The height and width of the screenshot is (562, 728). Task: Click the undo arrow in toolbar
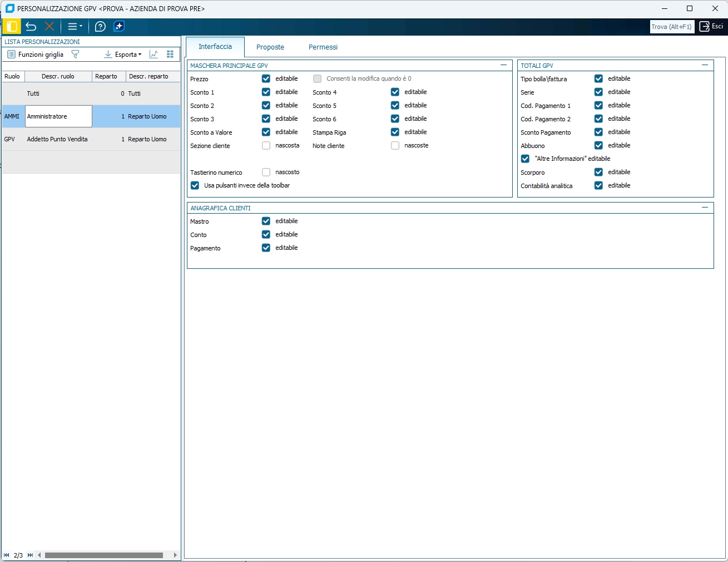point(31,26)
